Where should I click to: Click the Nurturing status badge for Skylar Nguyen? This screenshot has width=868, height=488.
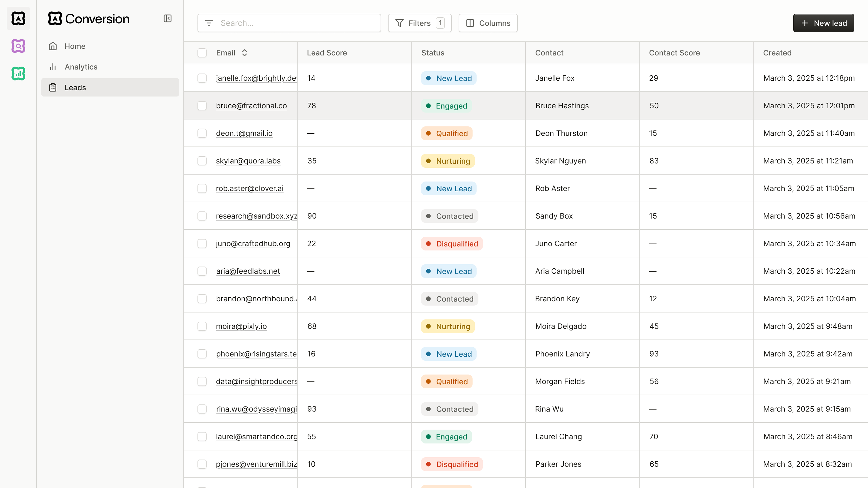448,161
